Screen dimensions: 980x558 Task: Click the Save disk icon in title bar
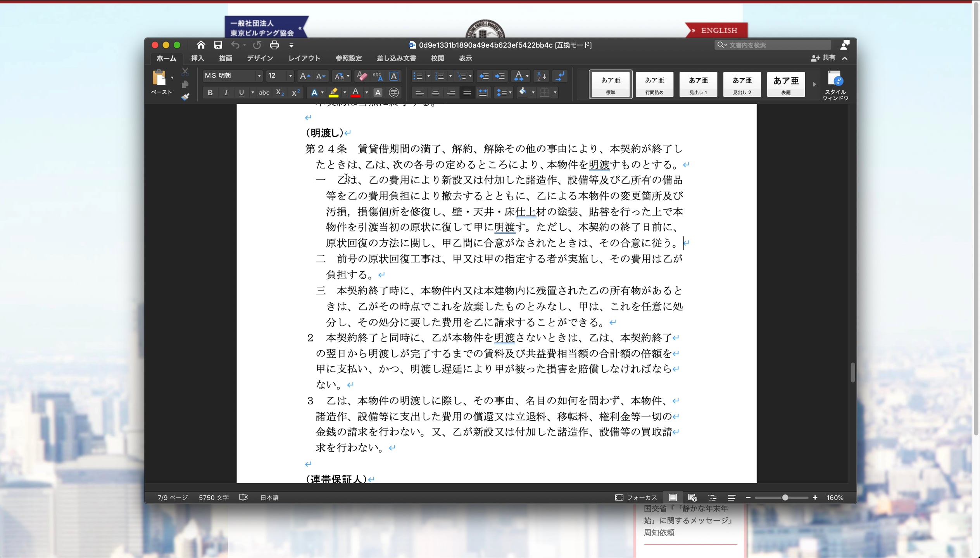[x=218, y=45]
